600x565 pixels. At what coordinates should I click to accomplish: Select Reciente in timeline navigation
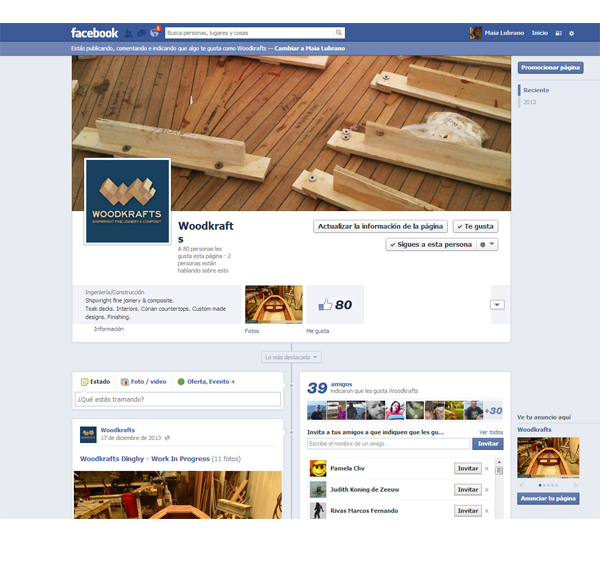[536, 90]
